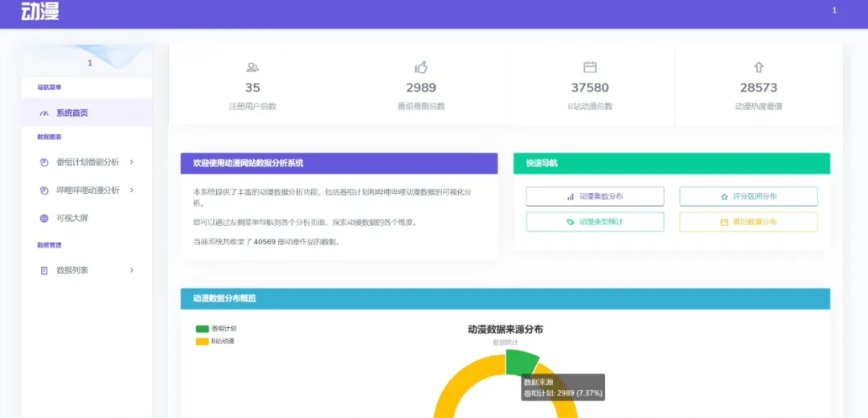868x418 pixels.
Task: Toggle green 番组计划 legend swatch
Action: [x=202, y=328]
